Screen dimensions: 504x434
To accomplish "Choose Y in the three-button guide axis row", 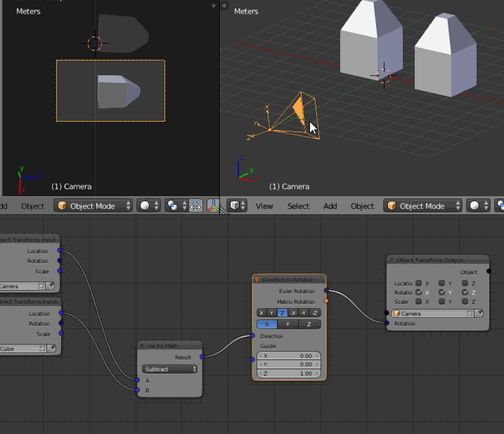I will (287, 324).
